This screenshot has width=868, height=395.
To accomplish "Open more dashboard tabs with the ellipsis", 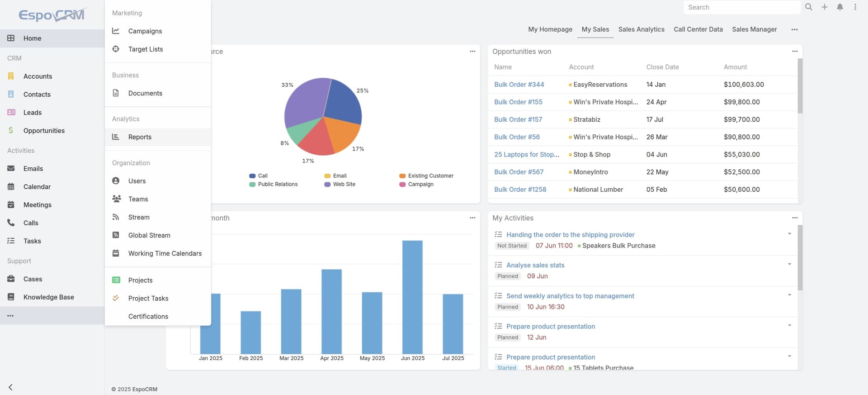I will pos(794,29).
